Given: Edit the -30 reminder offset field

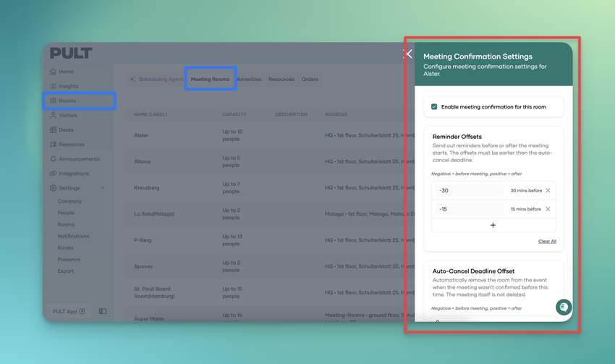Looking at the screenshot, I should [x=469, y=191].
